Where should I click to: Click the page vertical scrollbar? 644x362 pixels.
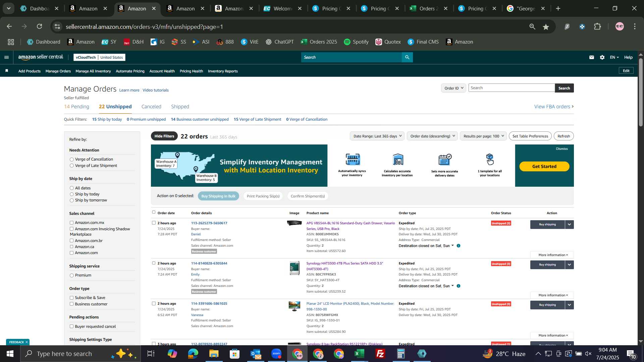(x=641, y=92)
